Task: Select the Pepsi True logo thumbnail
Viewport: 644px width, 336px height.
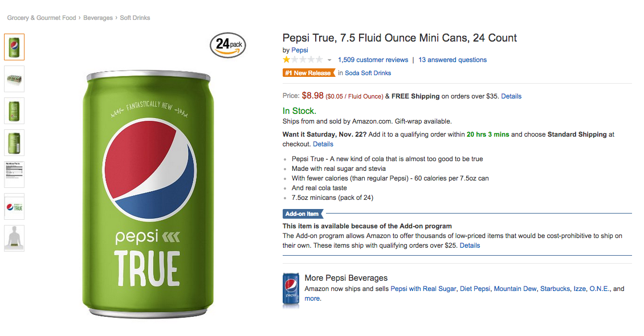Action: 14,206
